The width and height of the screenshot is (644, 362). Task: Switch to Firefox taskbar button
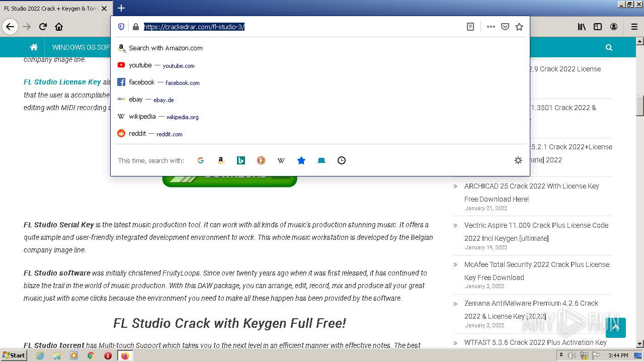click(125, 355)
